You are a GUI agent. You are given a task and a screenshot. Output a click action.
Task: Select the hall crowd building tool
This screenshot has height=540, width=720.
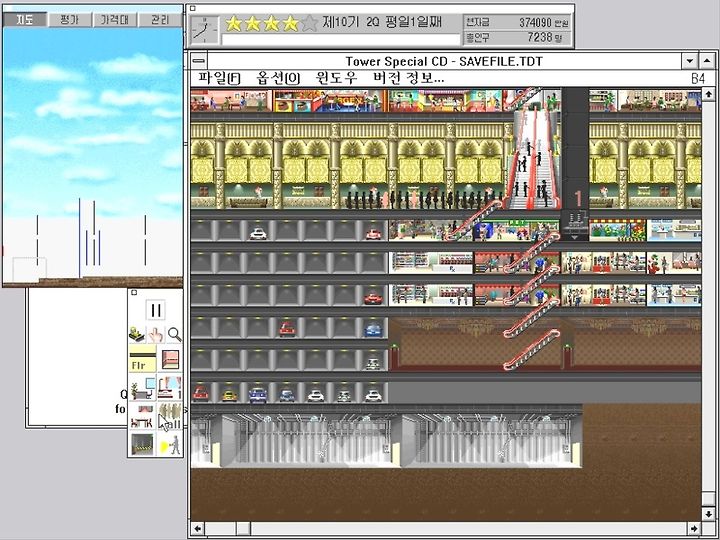point(170,416)
